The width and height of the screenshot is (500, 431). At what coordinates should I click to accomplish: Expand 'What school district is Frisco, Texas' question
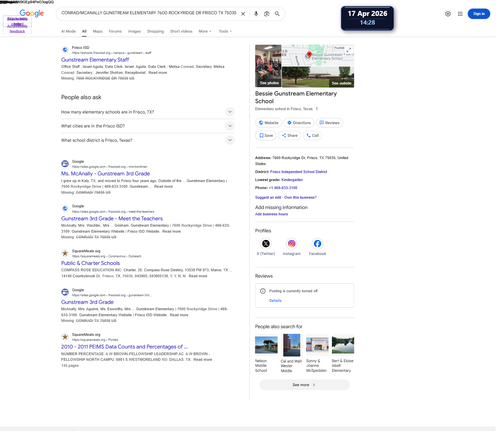click(x=148, y=140)
